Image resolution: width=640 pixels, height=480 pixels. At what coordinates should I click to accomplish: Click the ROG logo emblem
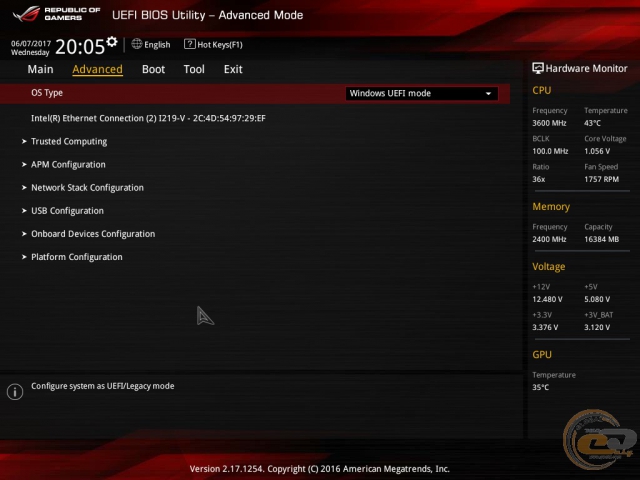[x=26, y=14]
